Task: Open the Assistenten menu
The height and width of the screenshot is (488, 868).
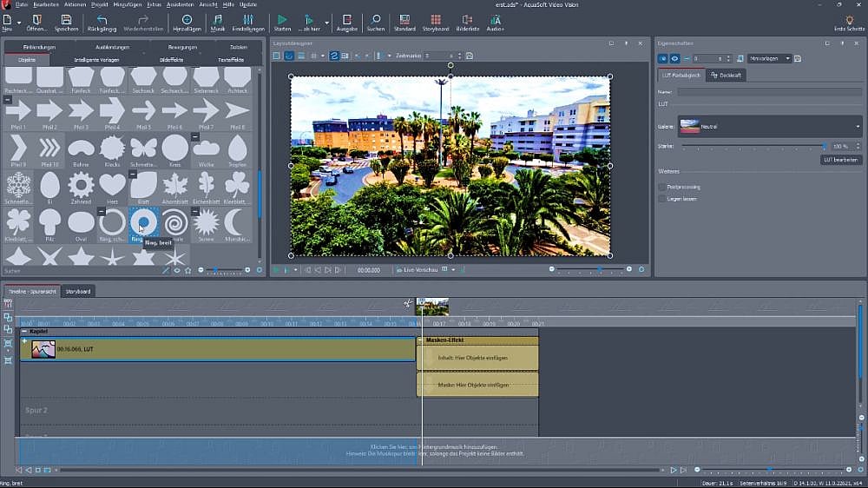Action: (180, 4)
